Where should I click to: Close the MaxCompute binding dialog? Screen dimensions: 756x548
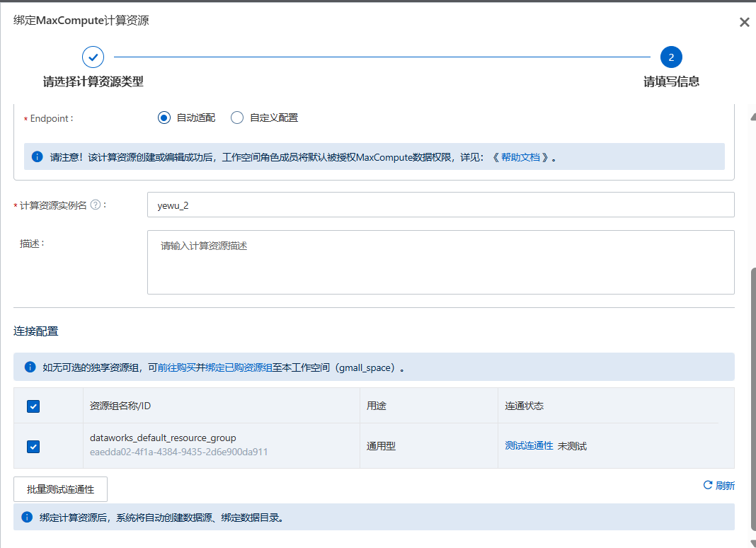(x=745, y=22)
